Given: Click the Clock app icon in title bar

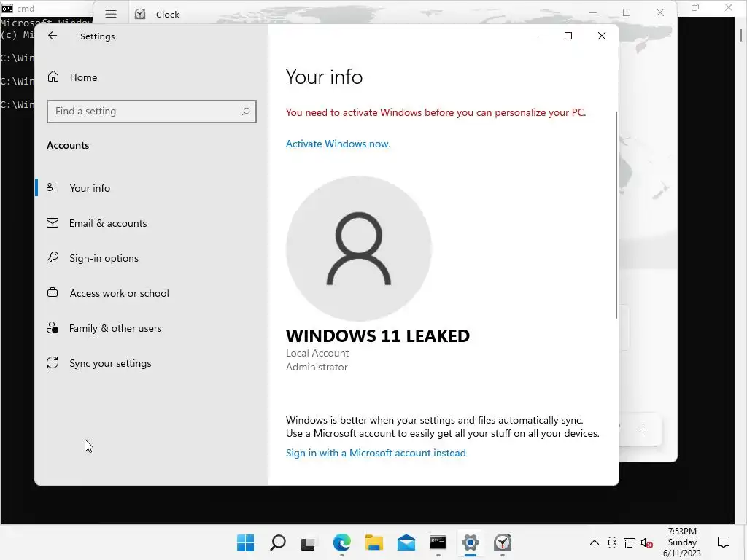Looking at the screenshot, I should [x=140, y=14].
